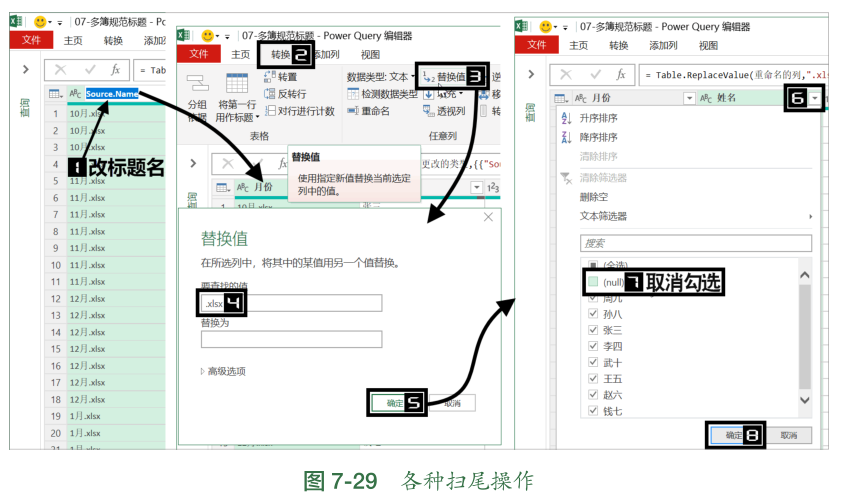The image size is (843, 494).
Task: Click the 对行进行计数 (Count Rows) icon
Action: [270, 111]
